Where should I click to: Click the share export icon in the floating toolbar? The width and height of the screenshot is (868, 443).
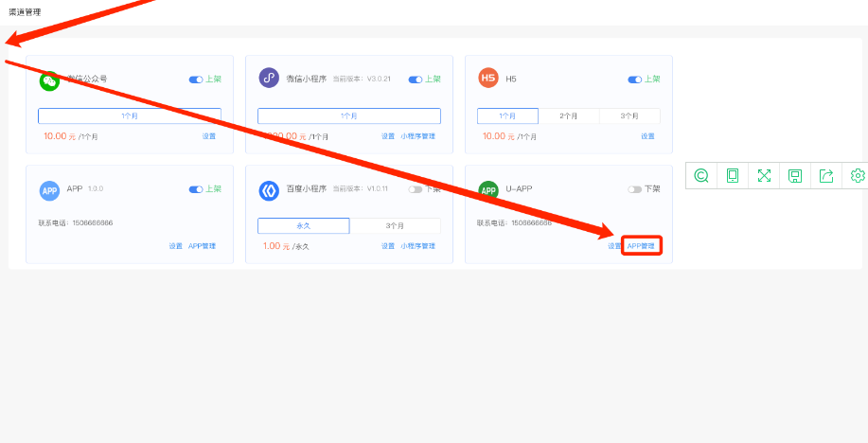coord(826,175)
